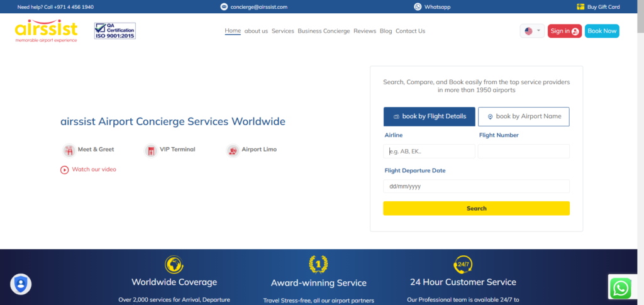Click the Watch our video link
Image resolution: width=644 pixels, height=305 pixels.
tap(94, 169)
